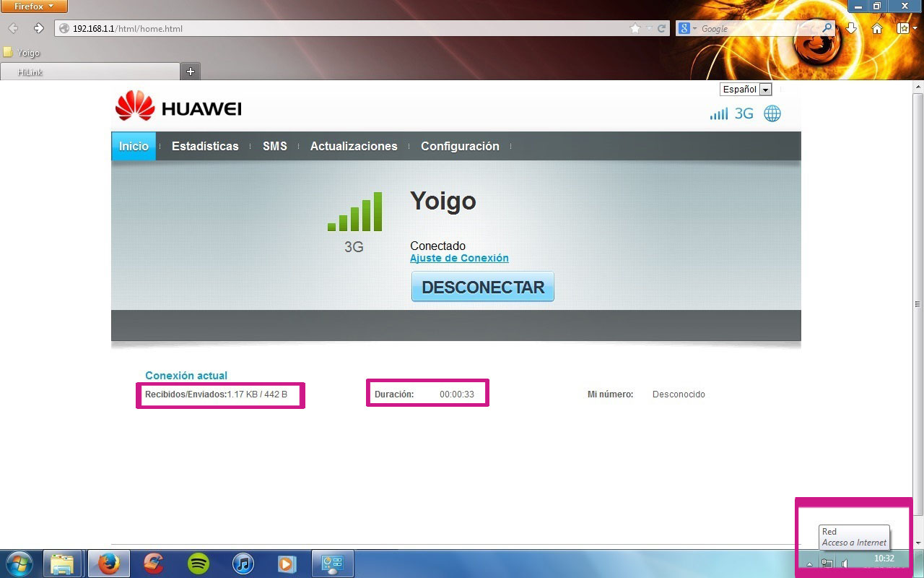Click the green 3G signal bars graphic
The image size is (924, 578).
[x=354, y=212]
